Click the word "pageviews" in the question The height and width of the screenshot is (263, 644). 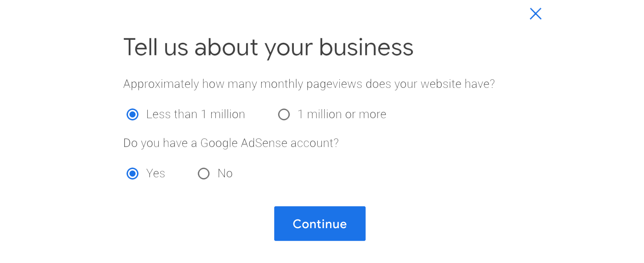[334, 85]
